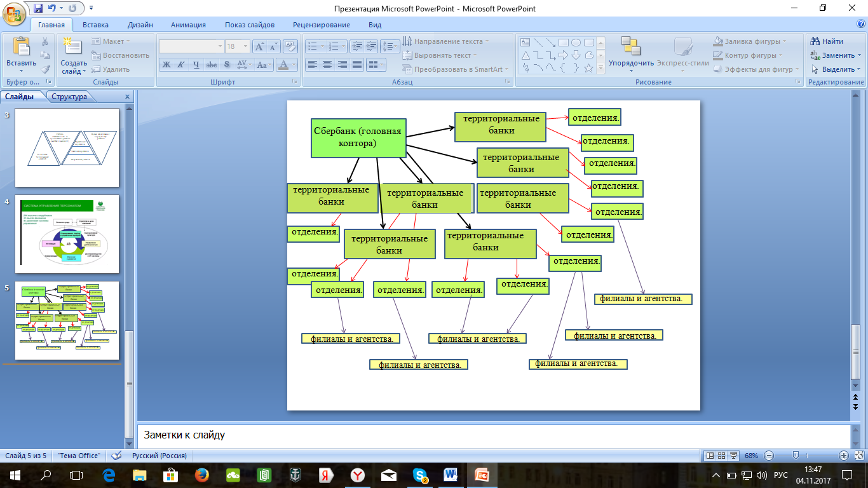The image size is (868, 488).
Task: Click the Удалить slide button
Action: tap(110, 69)
